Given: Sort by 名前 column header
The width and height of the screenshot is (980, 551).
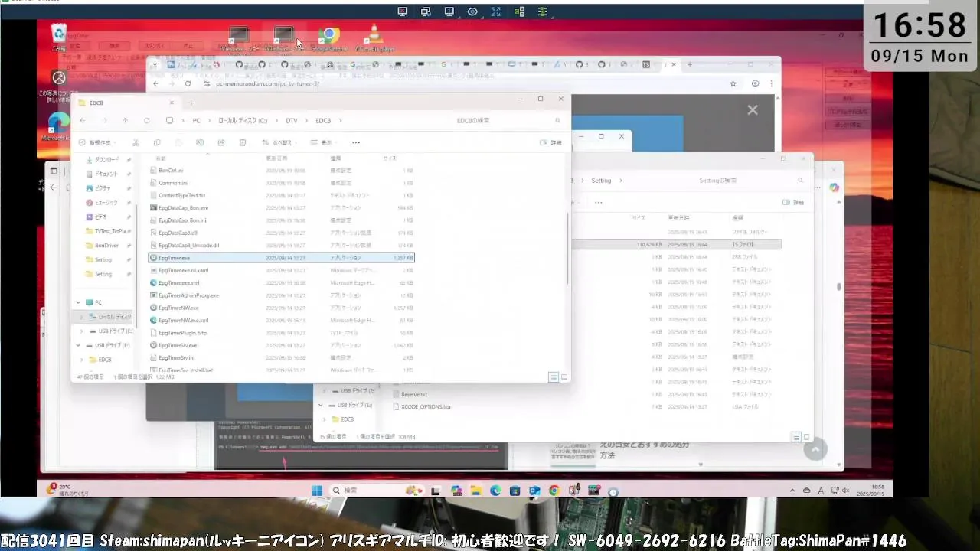Looking at the screenshot, I should click(x=161, y=158).
